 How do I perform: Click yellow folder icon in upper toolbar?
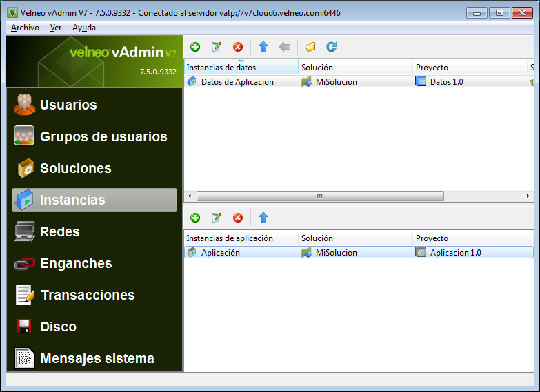pos(310,47)
